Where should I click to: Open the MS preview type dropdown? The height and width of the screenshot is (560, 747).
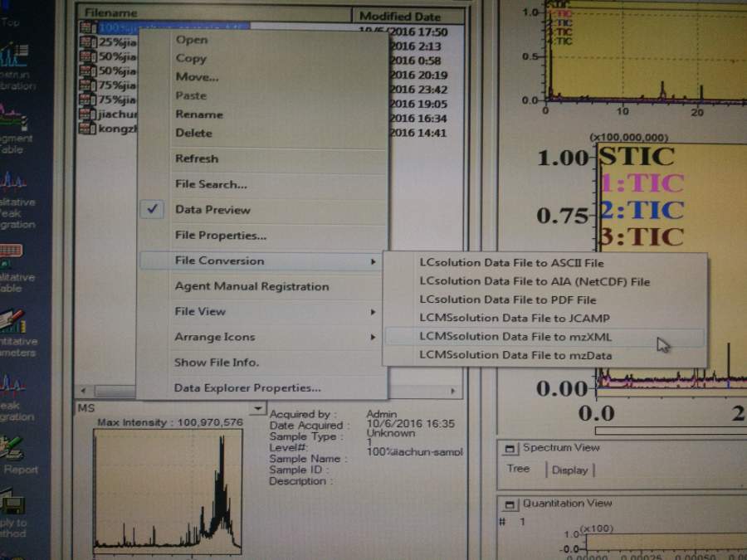[x=257, y=408]
